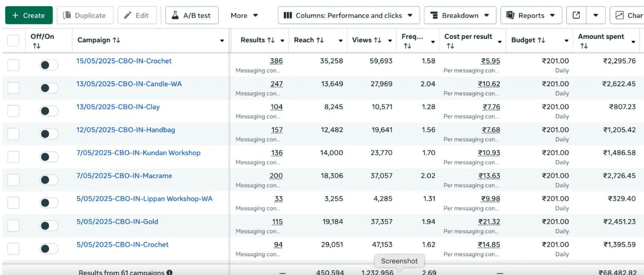Viewport: 644px width, 275px height.
Task: Select all campaigns with header checkbox
Action: [13, 41]
